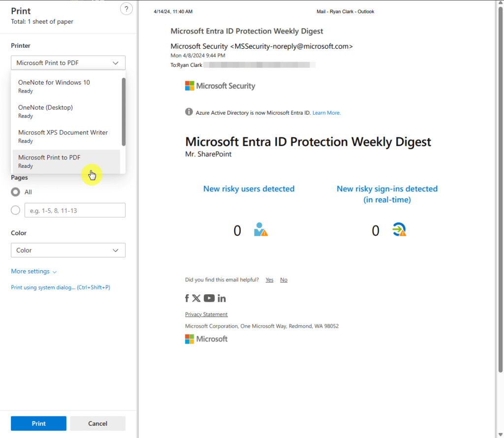Choose Microsoft Print to PDF in list
Image resolution: width=504 pixels, height=438 pixels.
coord(66,161)
